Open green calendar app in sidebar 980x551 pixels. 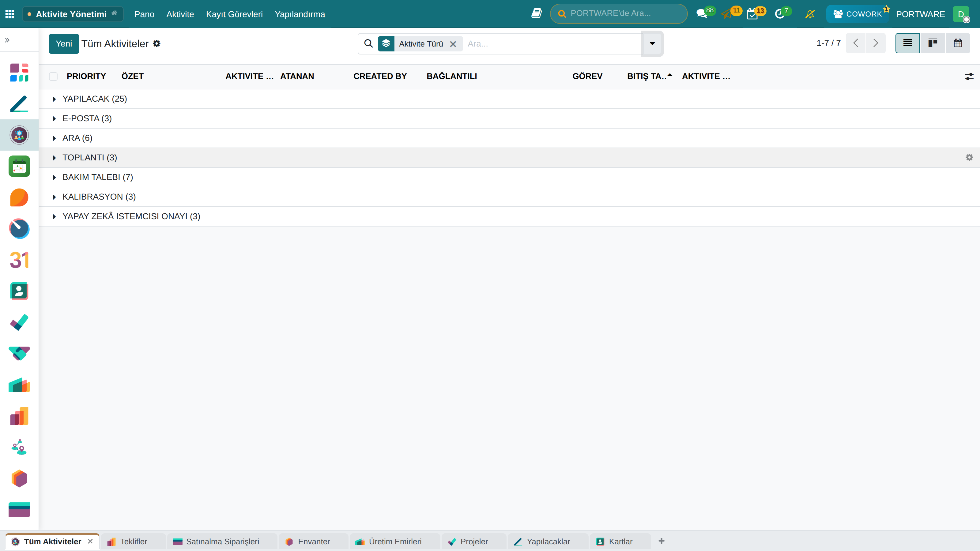click(x=19, y=166)
